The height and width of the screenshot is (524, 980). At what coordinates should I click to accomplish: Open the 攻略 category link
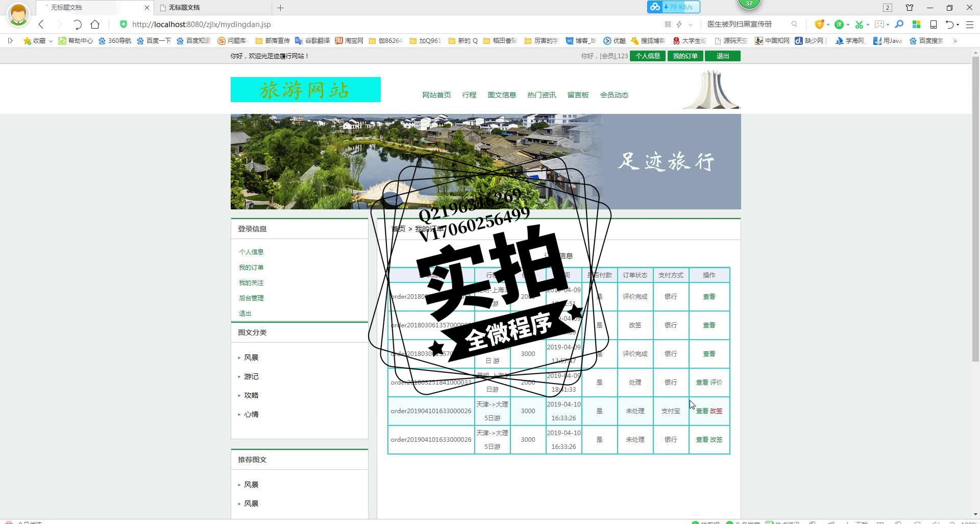(x=251, y=395)
